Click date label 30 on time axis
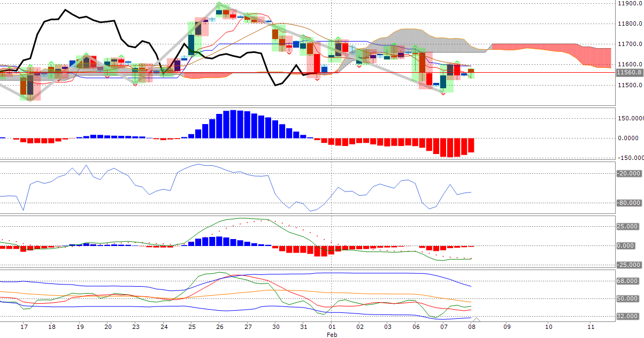 click(276, 326)
